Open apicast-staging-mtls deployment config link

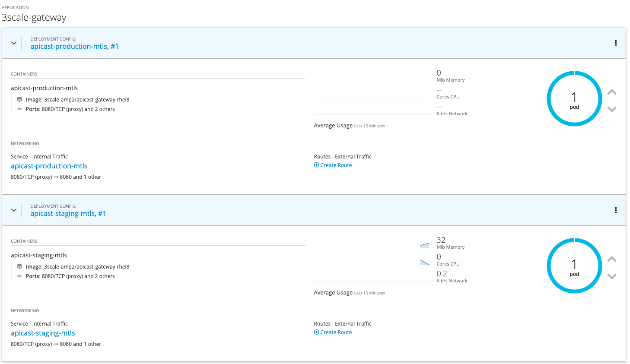click(x=62, y=214)
